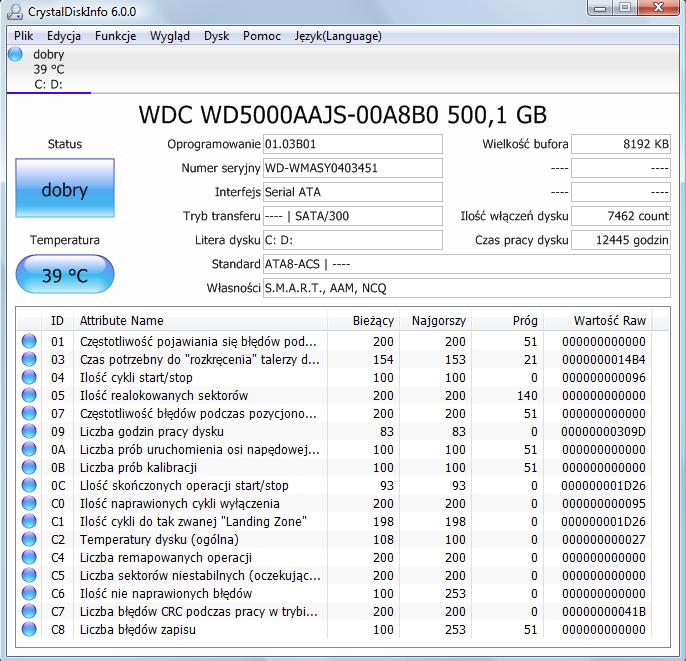Click the 39 °C temperature button
The width and height of the screenshot is (686, 661).
click(65, 274)
